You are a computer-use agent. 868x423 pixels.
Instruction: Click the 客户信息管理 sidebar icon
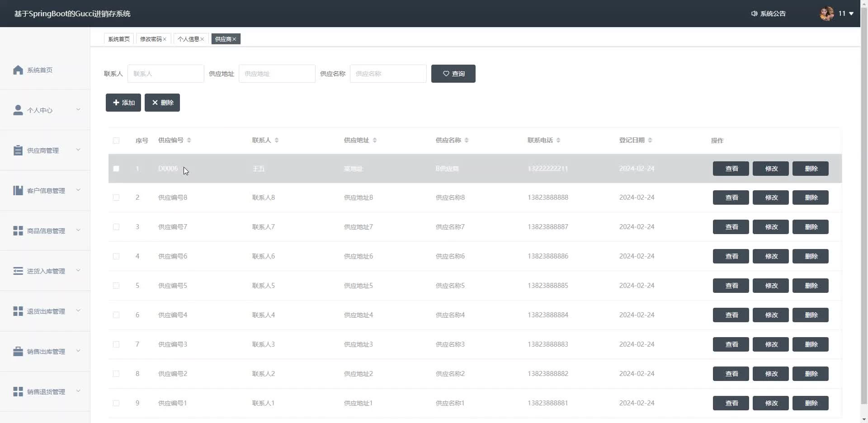(18, 191)
